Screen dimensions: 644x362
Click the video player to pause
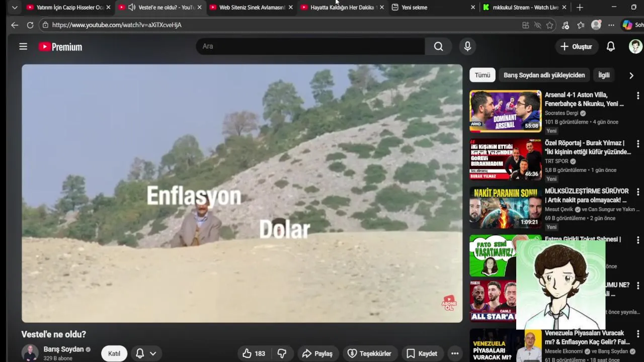tap(242, 193)
